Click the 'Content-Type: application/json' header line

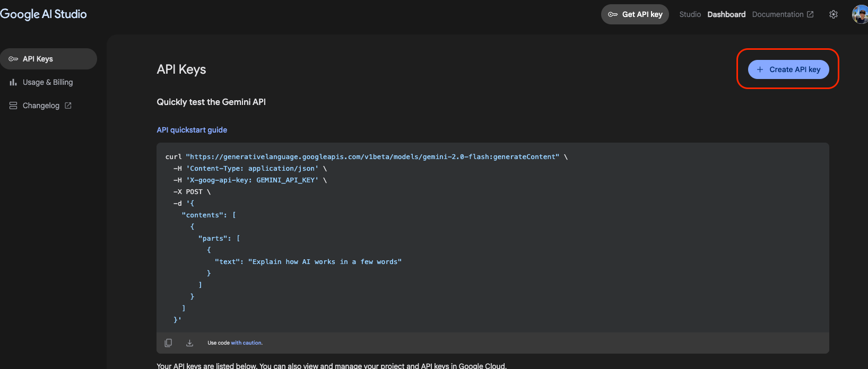coord(250,169)
